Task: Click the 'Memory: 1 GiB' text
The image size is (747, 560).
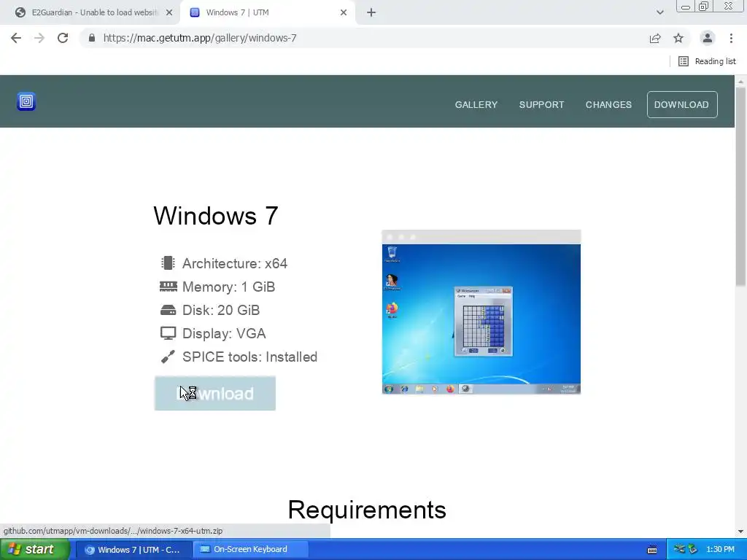Action: [228, 287]
